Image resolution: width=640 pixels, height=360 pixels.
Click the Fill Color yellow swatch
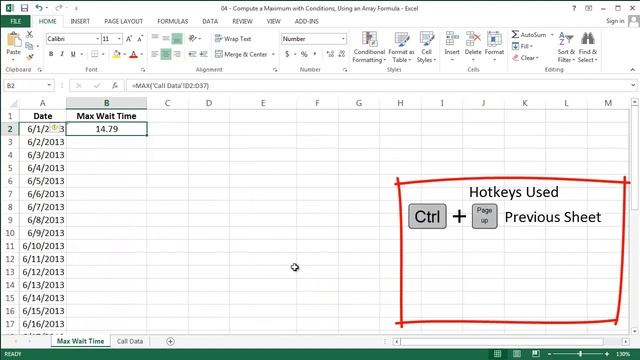(x=116, y=54)
